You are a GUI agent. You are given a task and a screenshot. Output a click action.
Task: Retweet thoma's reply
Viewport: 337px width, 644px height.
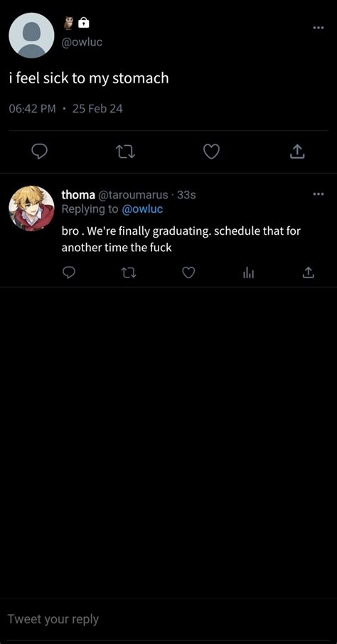[x=129, y=273]
